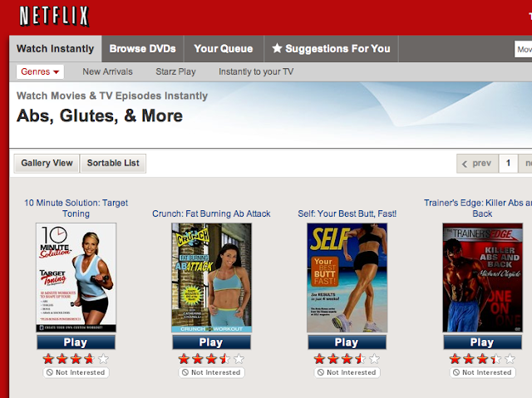Open the New Arrivals link
Image resolution: width=532 pixels, height=398 pixels.
click(x=107, y=71)
